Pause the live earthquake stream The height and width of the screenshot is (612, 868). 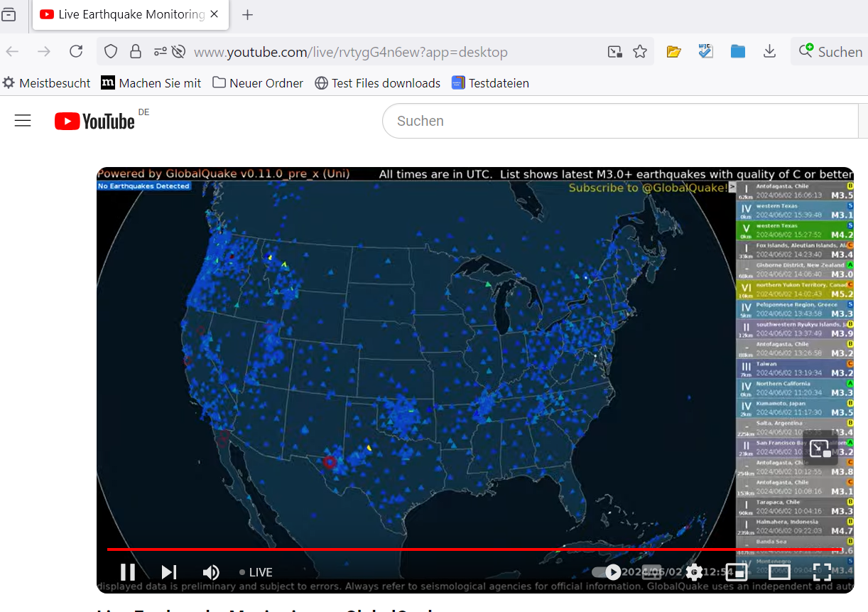[x=128, y=572]
